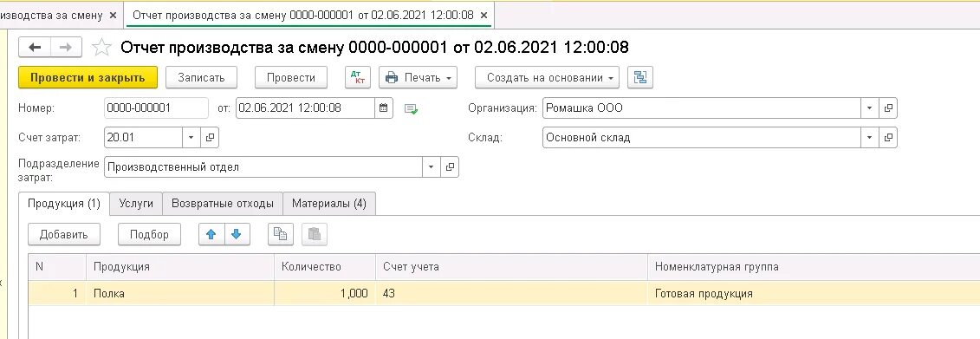The image size is (980, 339).
Task: Open the Счет затрат 20.01 account form
Action: pos(210,138)
